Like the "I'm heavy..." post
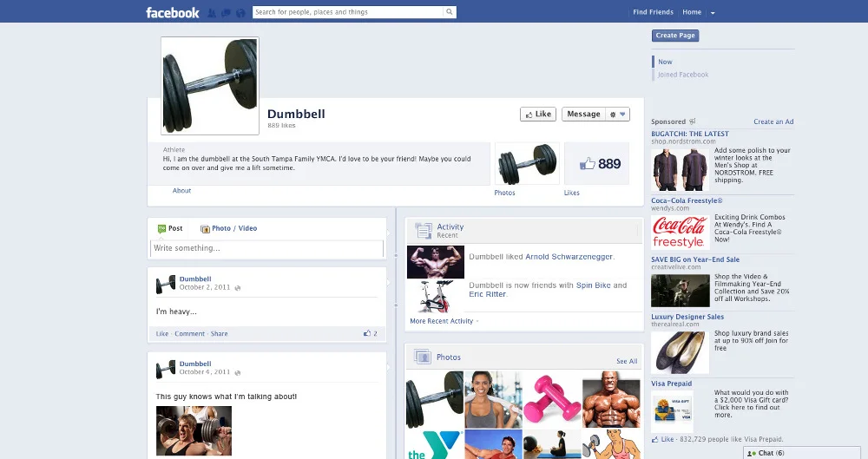This screenshot has height=459, width=868. (x=162, y=334)
